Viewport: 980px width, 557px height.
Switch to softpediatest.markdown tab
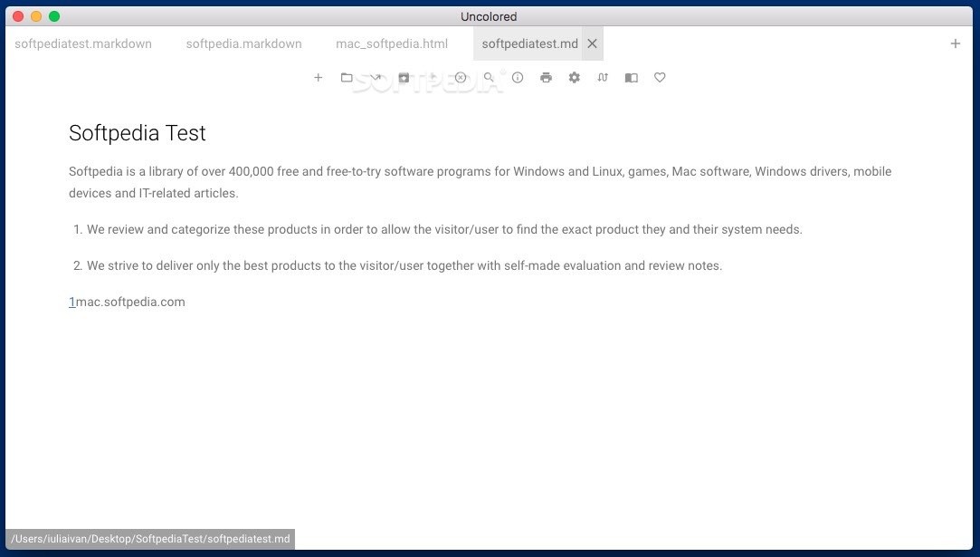[x=83, y=43]
